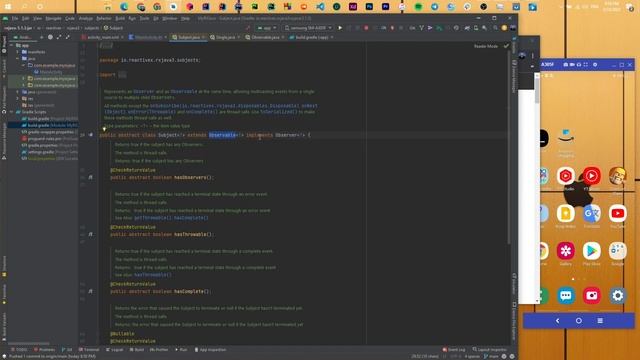Open the View menu
This screenshot has width=640, height=360.
pyautogui.click(x=37, y=18)
